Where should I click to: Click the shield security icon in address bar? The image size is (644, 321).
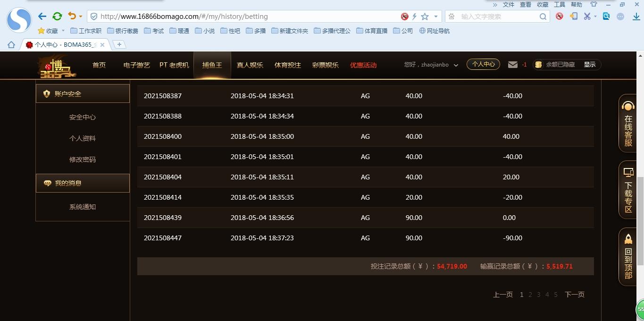tap(93, 17)
